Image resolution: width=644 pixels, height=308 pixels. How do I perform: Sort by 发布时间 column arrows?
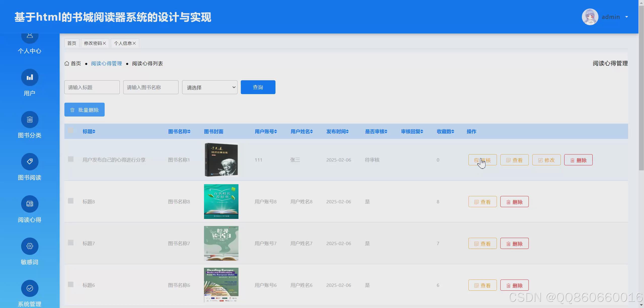[x=347, y=132]
